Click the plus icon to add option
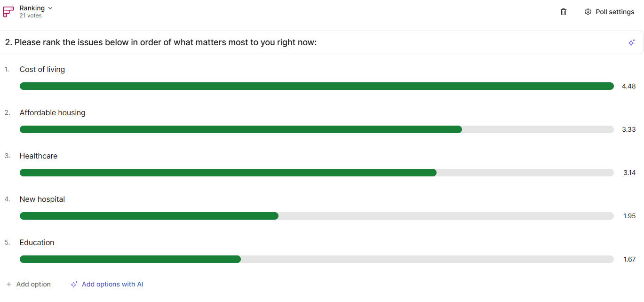 tap(9, 284)
